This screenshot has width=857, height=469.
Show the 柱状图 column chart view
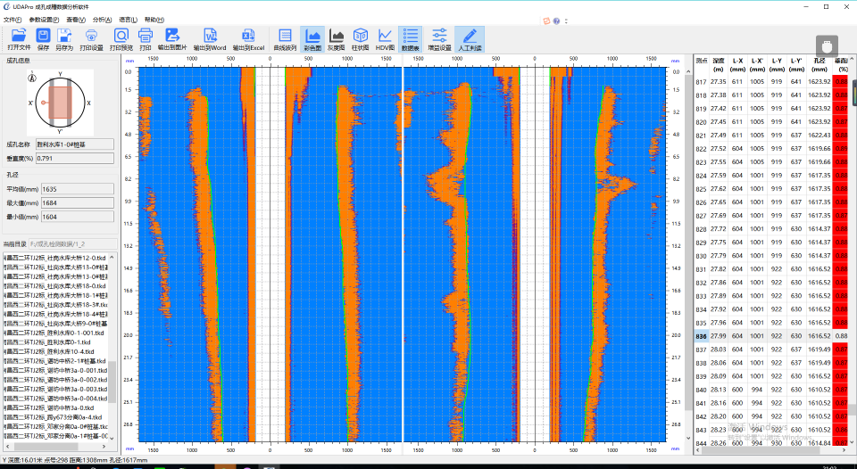click(360, 38)
